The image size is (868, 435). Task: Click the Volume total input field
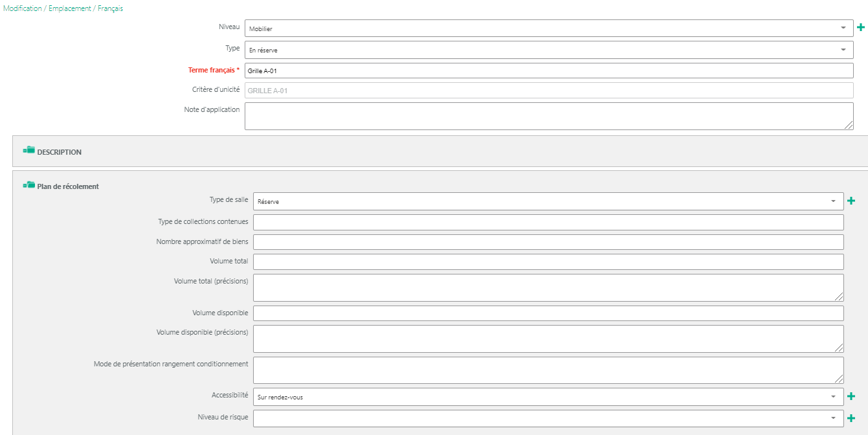(x=548, y=262)
